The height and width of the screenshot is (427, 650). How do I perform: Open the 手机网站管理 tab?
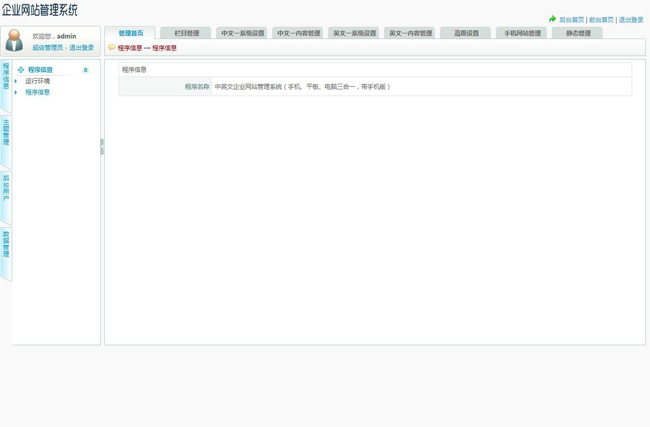tap(522, 33)
